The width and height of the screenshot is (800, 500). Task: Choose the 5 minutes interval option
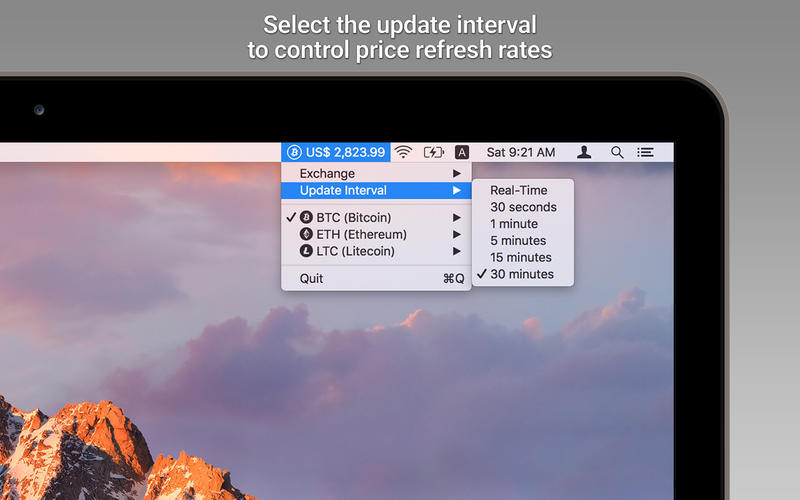[517, 240]
